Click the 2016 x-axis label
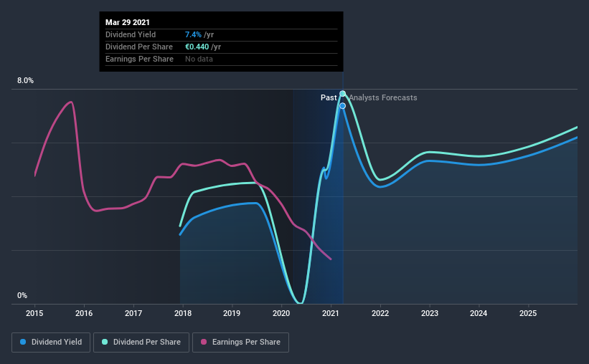This screenshot has width=589, height=364. 84,313
